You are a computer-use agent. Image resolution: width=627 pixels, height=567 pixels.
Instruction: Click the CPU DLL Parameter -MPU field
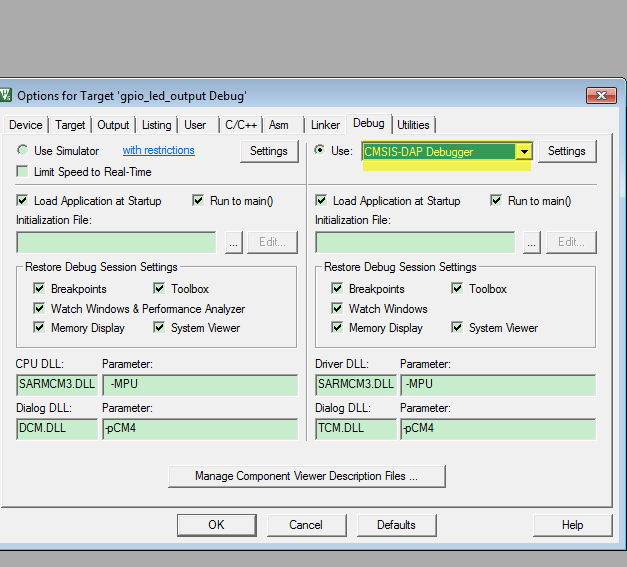(x=200, y=385)
